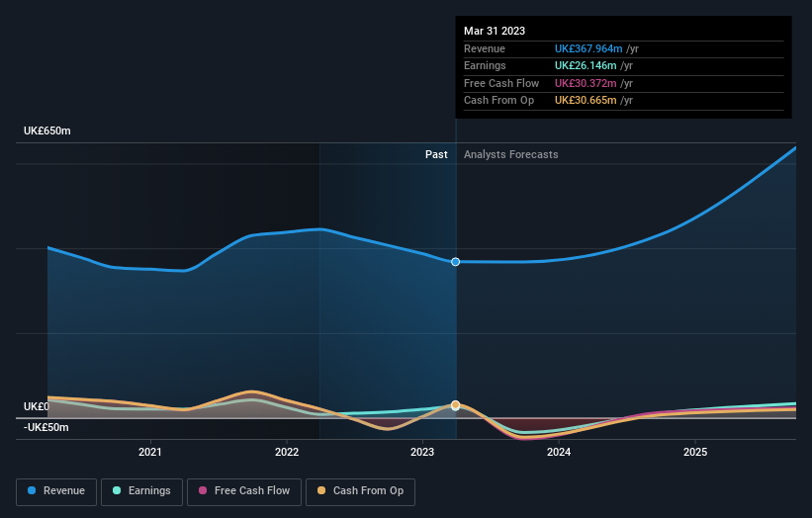This screenshot has height=518, width=812.
Task: Toggle the Earnings series in the legend
Action: tap(141, 491)
